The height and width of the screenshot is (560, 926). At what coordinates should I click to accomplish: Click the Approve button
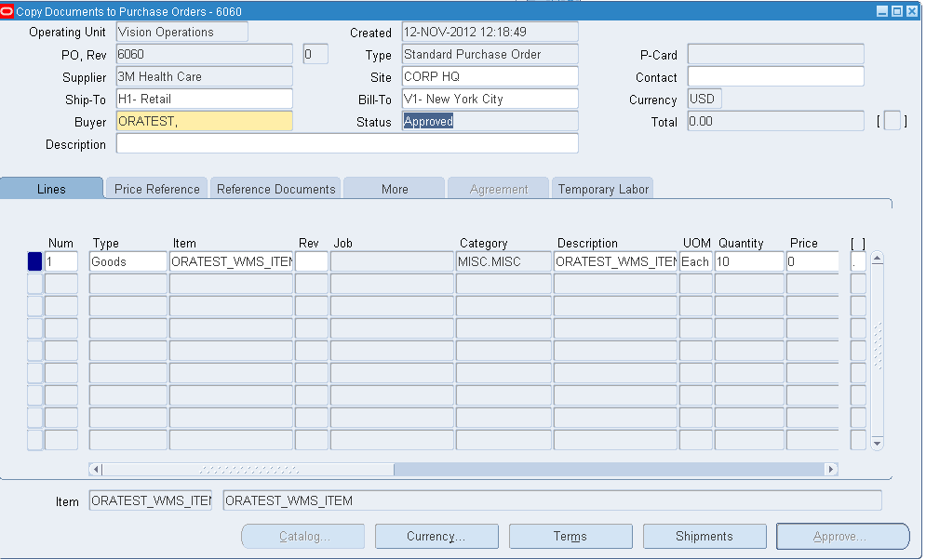pos(842,536)
